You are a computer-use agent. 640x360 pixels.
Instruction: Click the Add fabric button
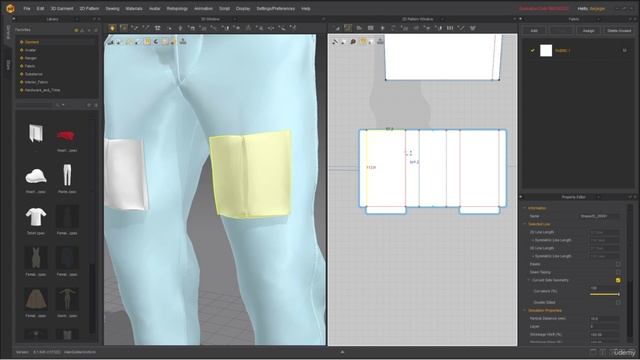534,31
